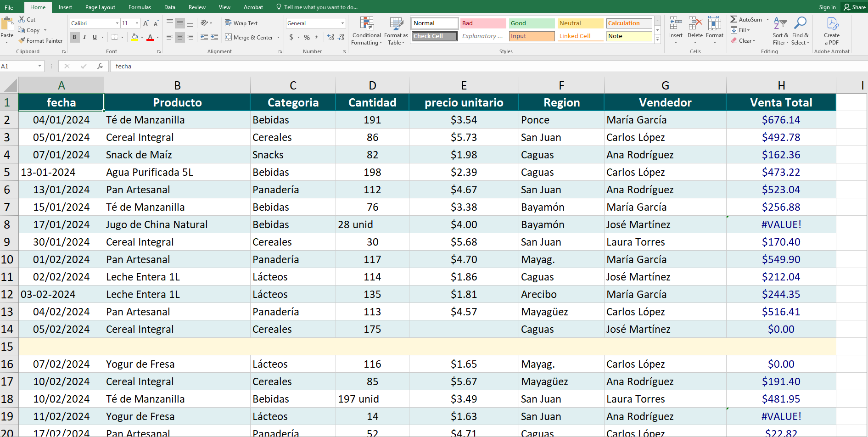Switch to the Formulas tab
The image size is (868, 437).
140,7
